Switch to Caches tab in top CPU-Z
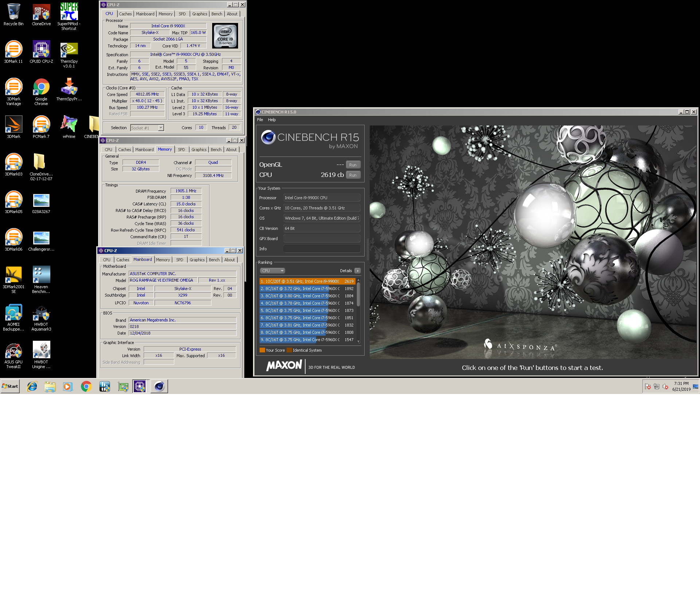This screenshot has height=591, width=700. [125, 14]
